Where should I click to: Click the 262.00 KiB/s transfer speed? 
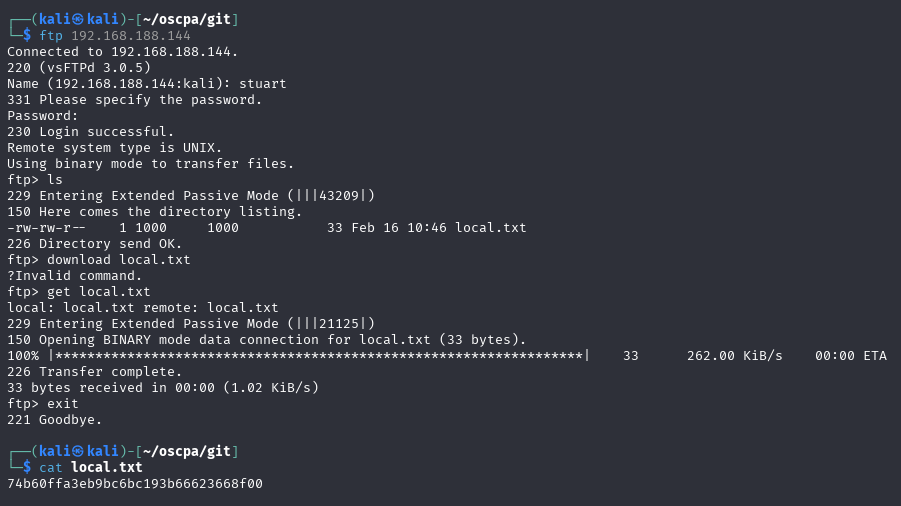[x=735, y=356]
